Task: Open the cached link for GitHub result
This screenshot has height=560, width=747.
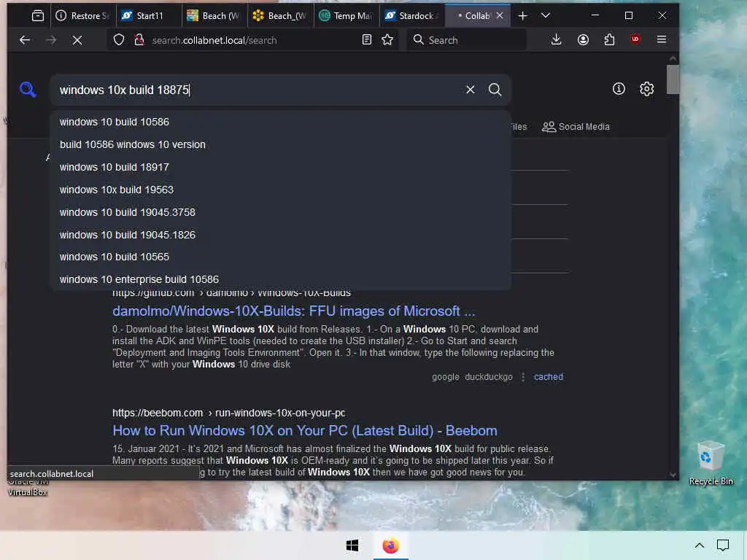Action: tap(549, 377)
